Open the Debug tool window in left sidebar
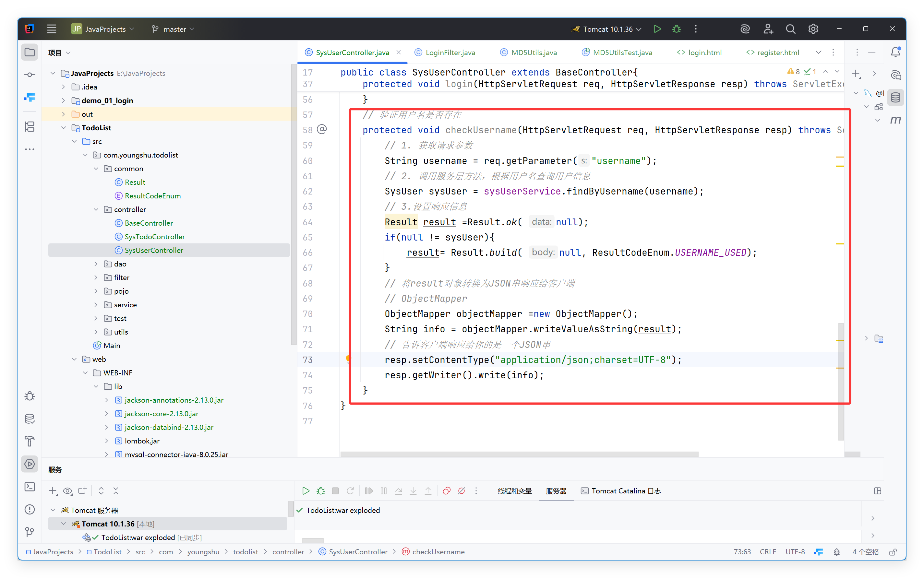 (x=30, y=396)
